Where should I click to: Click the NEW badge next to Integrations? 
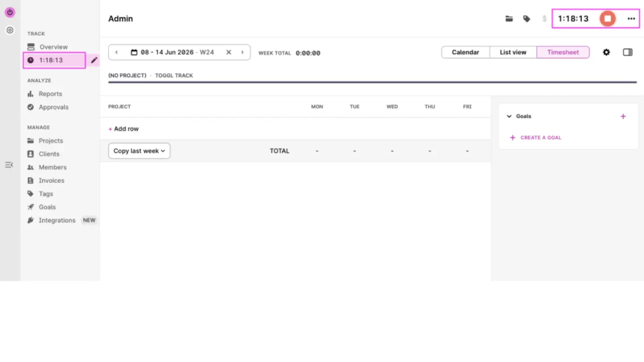(89, 220)
